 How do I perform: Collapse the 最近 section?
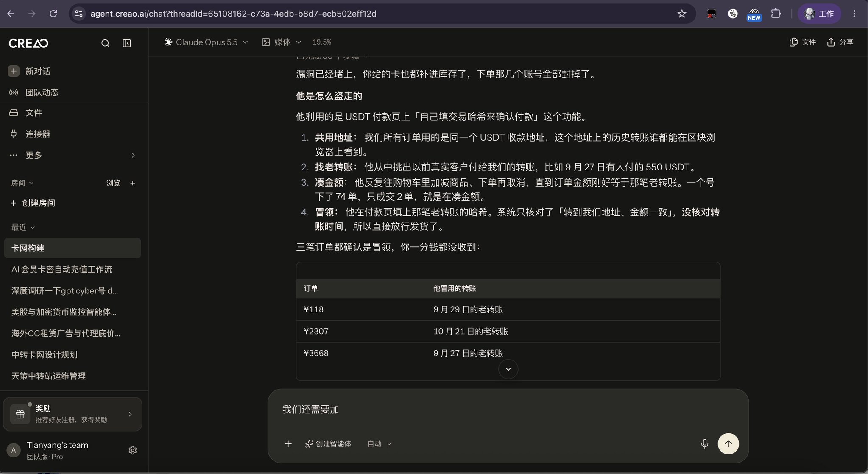click(x=23, y=227)
